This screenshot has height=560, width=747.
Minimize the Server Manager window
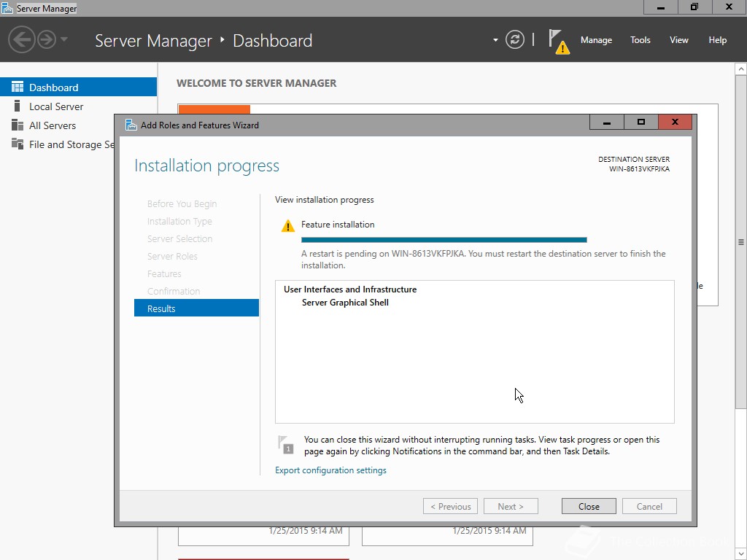[660, 7]
